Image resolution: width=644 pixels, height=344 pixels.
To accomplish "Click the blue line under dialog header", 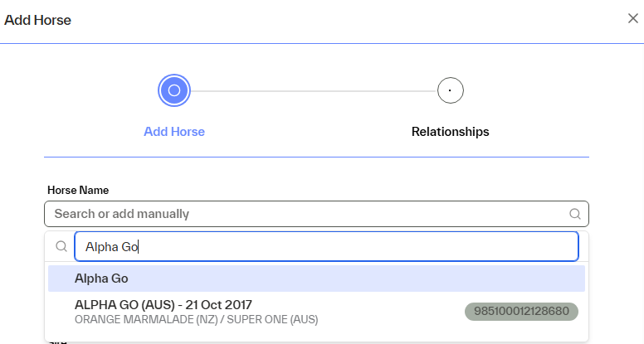I will pos(322,43).
